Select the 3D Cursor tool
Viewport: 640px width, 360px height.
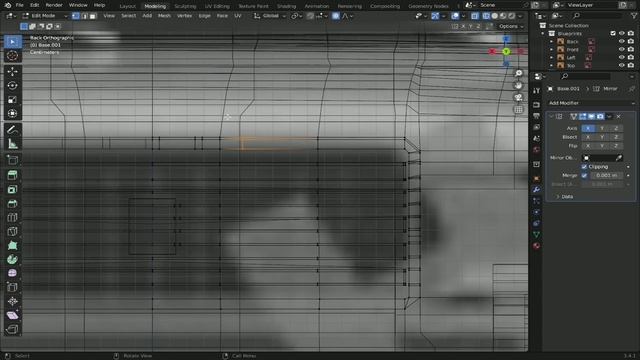point(13,56)
